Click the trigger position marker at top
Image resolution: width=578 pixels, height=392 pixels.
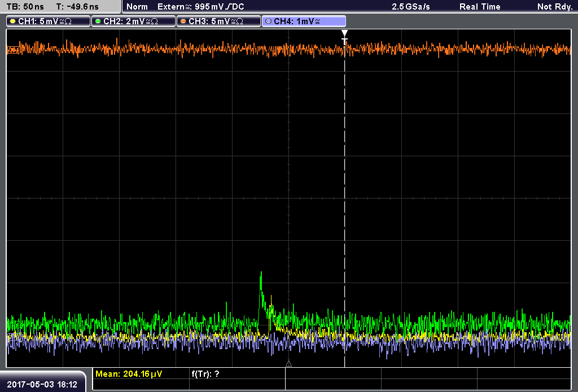tap(345, 33)
